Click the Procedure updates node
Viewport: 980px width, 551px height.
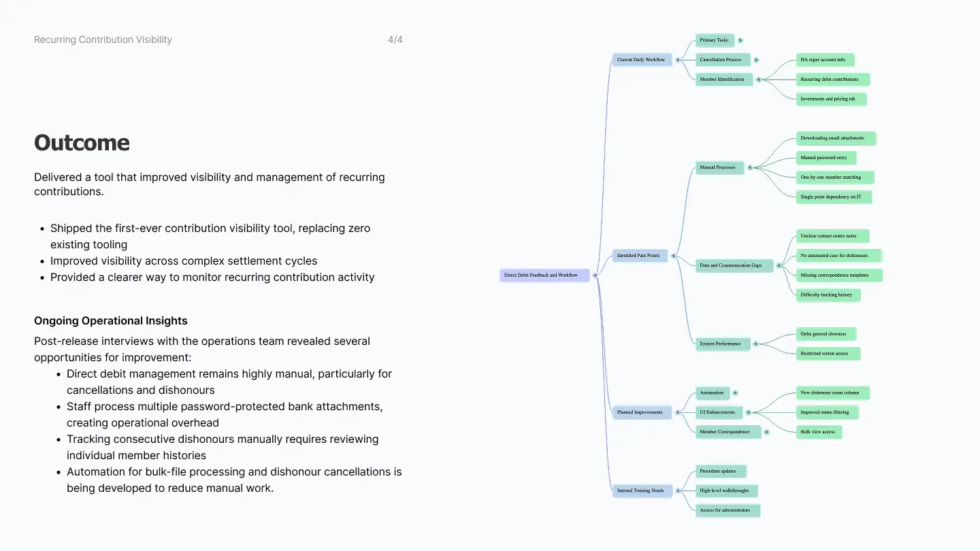point(721,471)
